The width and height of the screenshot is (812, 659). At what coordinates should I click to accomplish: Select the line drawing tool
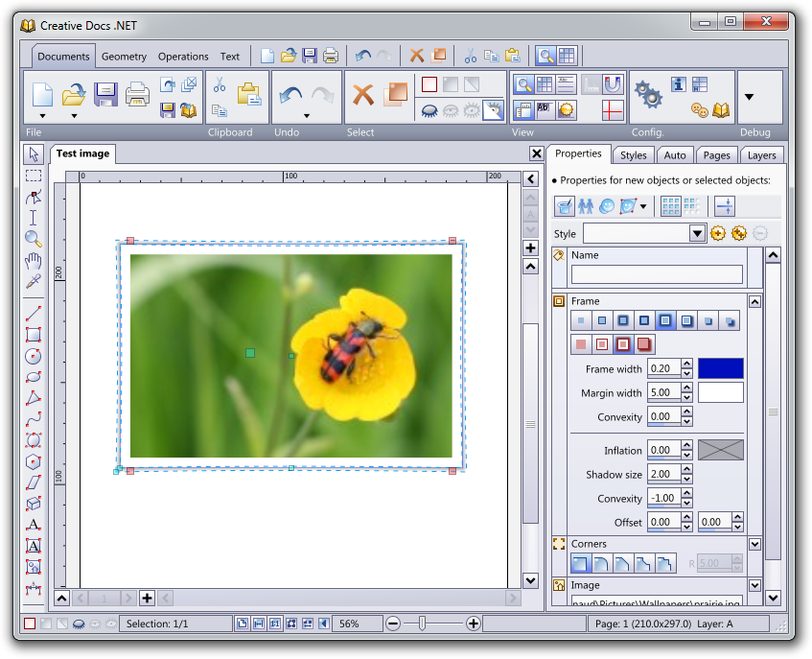34,314
